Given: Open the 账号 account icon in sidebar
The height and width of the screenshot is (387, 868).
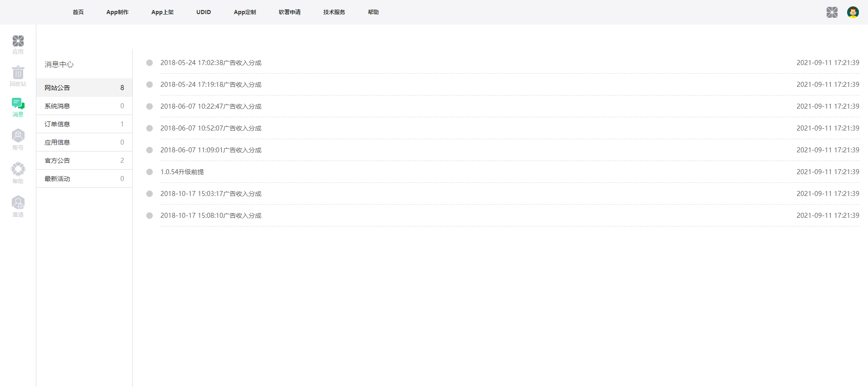Looking at the screenshot, I should (x=18, y=136).
